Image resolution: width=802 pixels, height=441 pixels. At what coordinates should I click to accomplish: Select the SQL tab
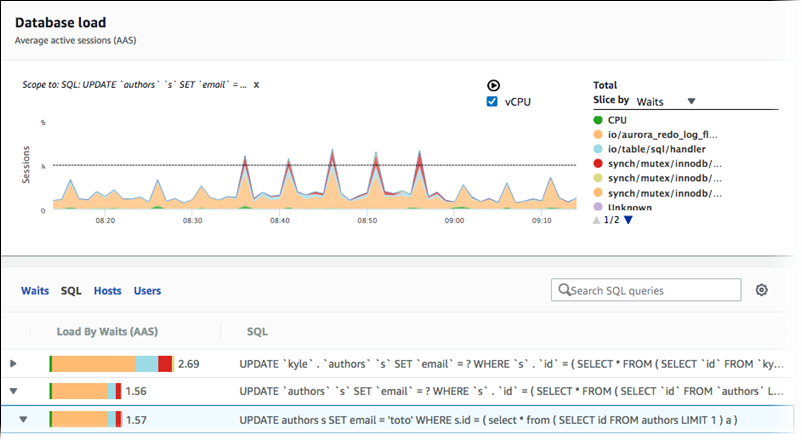tap(71, 291)
